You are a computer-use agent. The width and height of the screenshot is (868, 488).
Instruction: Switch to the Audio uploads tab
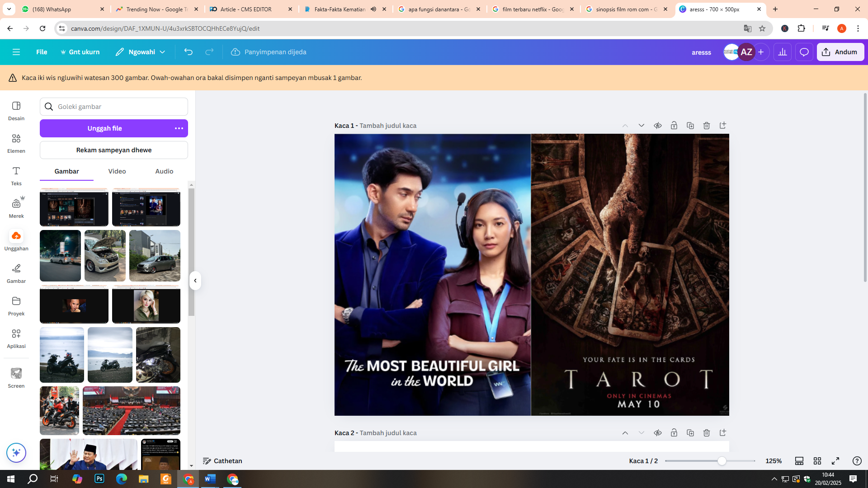[x=164, y=171]
